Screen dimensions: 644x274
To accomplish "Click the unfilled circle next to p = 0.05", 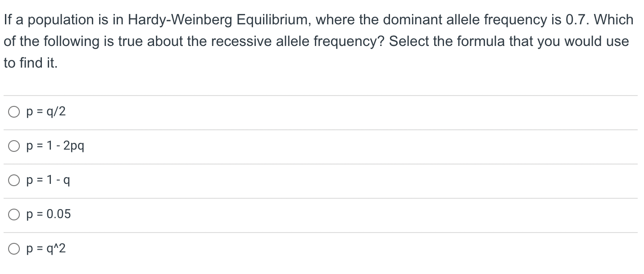I will [14, 214].
